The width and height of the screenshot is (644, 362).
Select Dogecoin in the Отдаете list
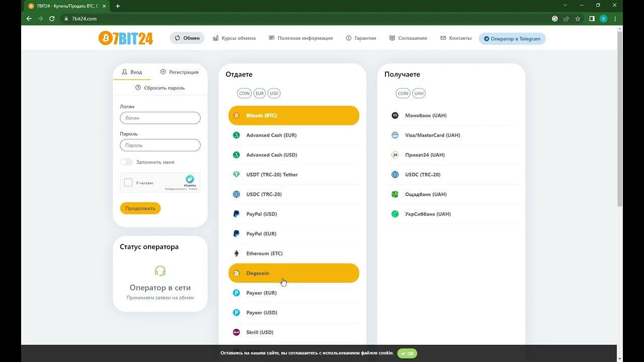tap(294, 273)
